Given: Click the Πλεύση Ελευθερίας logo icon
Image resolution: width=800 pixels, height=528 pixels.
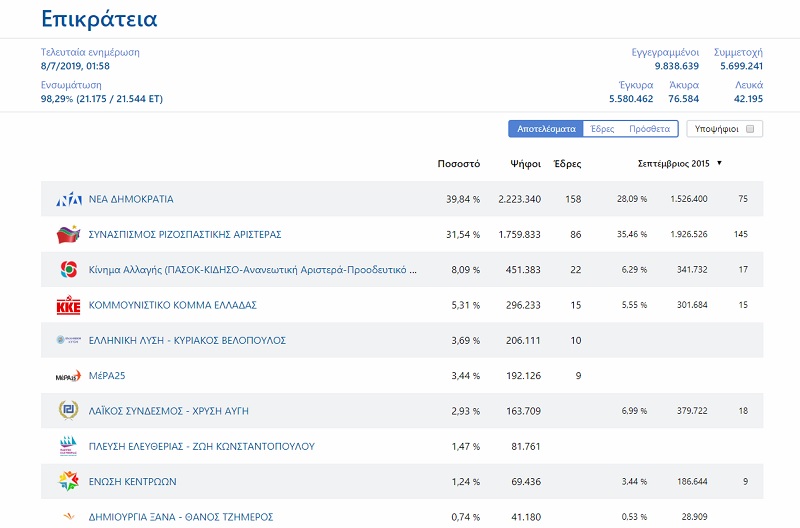Looking at the screenshot, I should (68, 446).
